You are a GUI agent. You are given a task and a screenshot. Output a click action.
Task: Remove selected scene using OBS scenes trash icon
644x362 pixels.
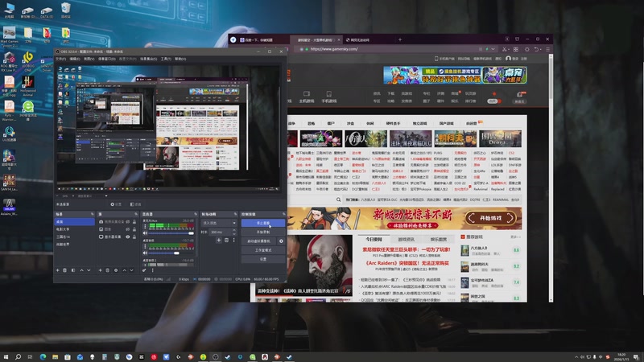[65, 270]
